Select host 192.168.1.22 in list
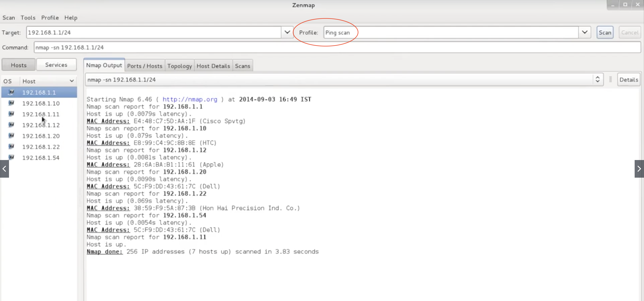 point(41,147)
